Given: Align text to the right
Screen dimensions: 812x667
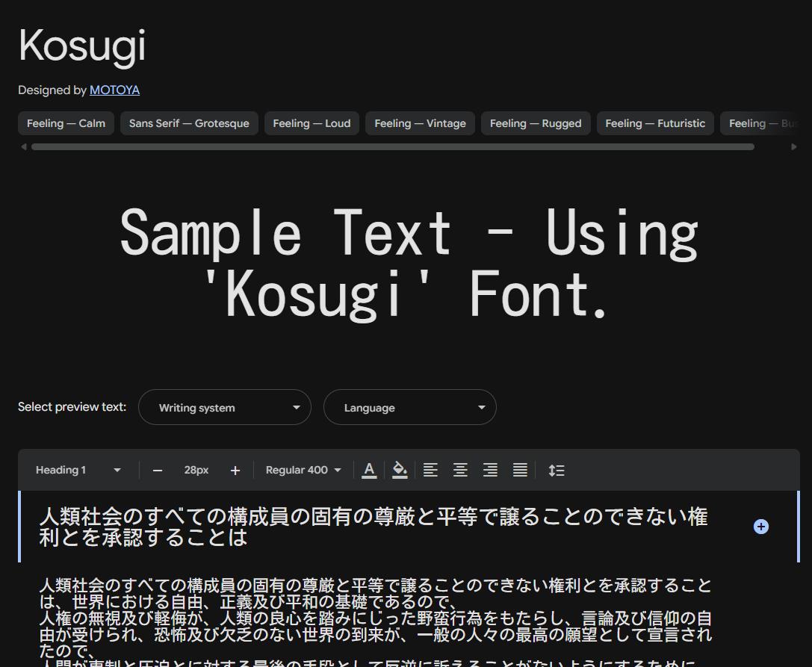Looking at the screenshot, I should pyautogui.click(x=490, y=471).
